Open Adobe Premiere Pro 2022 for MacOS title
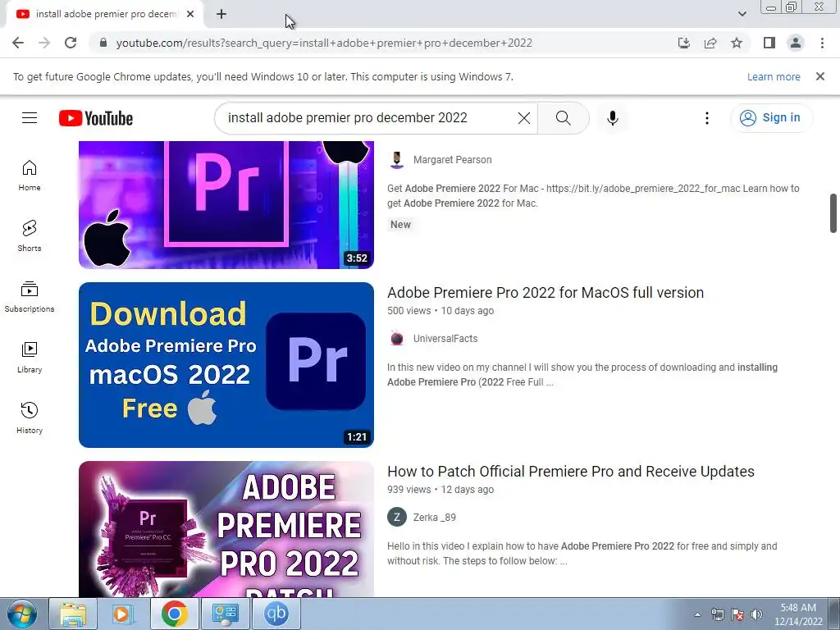The width and height of the screenshot is (840, 630). [x=546, y=293]
